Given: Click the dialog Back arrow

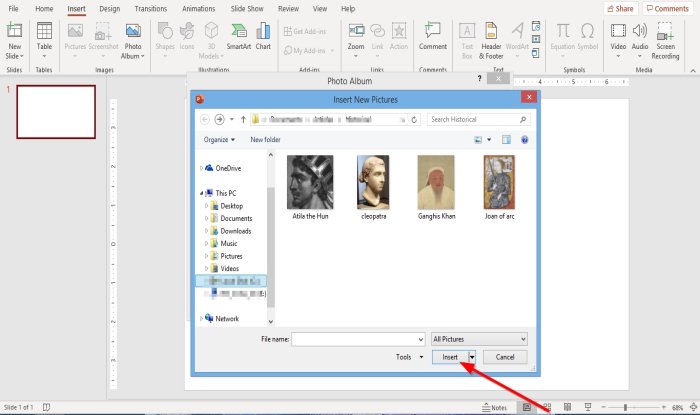Looking at the screenshot, I should [204, 119].
